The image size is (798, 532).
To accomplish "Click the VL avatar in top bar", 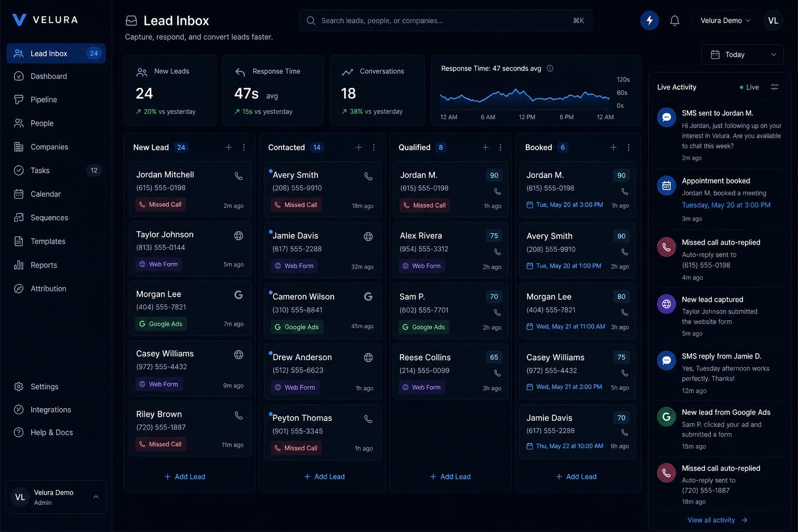I will click(773, 20).
